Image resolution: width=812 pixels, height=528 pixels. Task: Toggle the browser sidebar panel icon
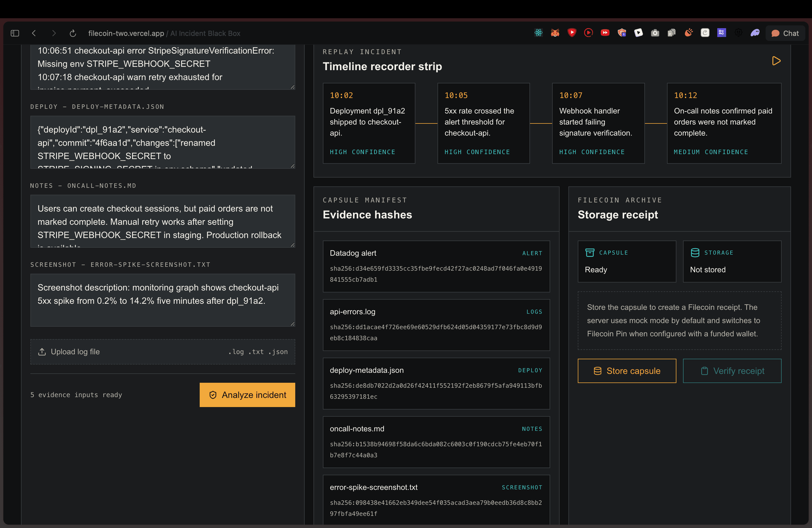[15, 33]
